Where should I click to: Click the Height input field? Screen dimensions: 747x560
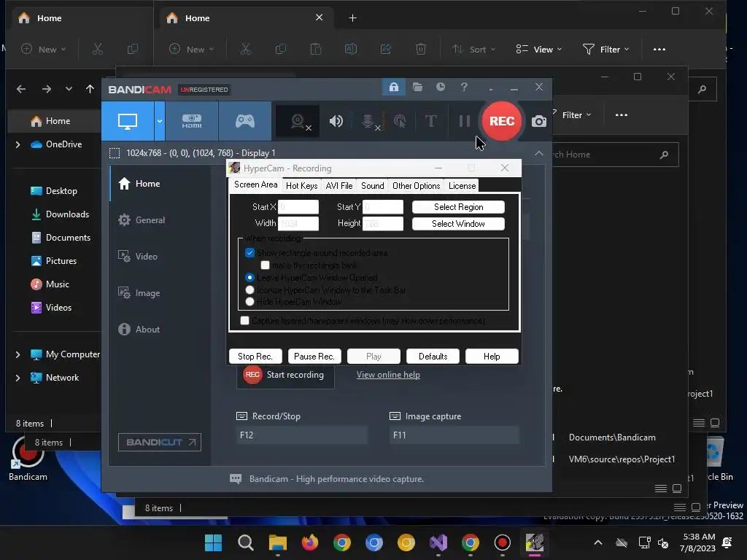click(x=383, y=223)
